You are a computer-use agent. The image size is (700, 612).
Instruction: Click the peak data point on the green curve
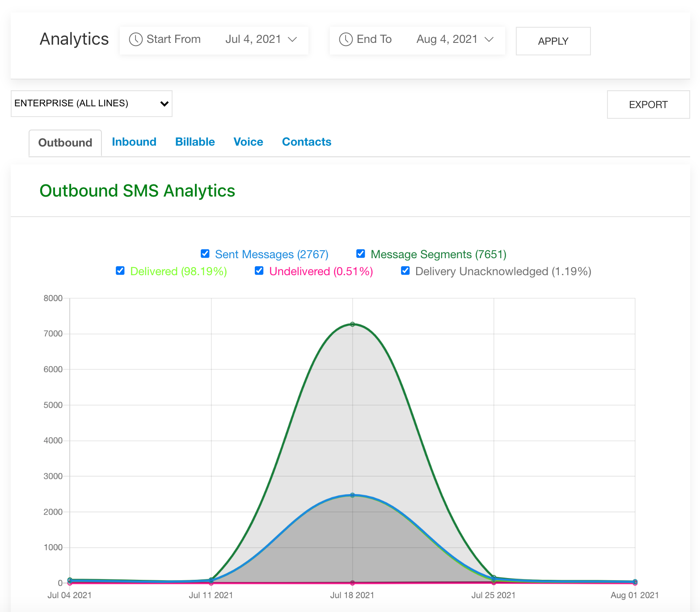352,324
